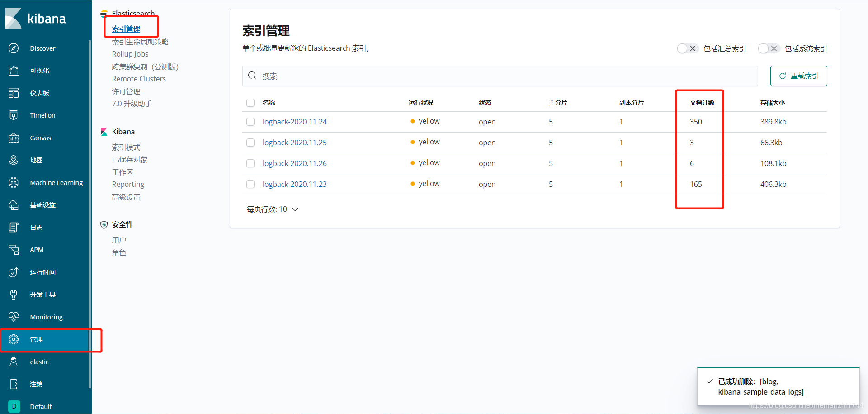Open 7.0 升级助手 link

(132, 104)
